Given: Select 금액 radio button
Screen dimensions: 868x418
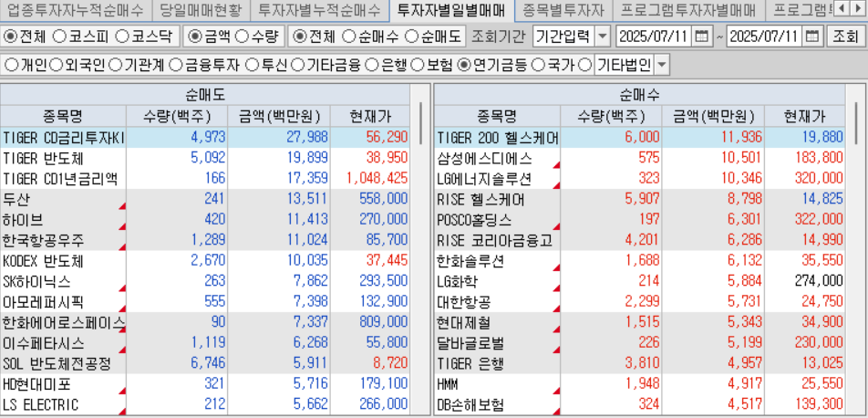Looking at the screenshot, I should tap(194, 37).
